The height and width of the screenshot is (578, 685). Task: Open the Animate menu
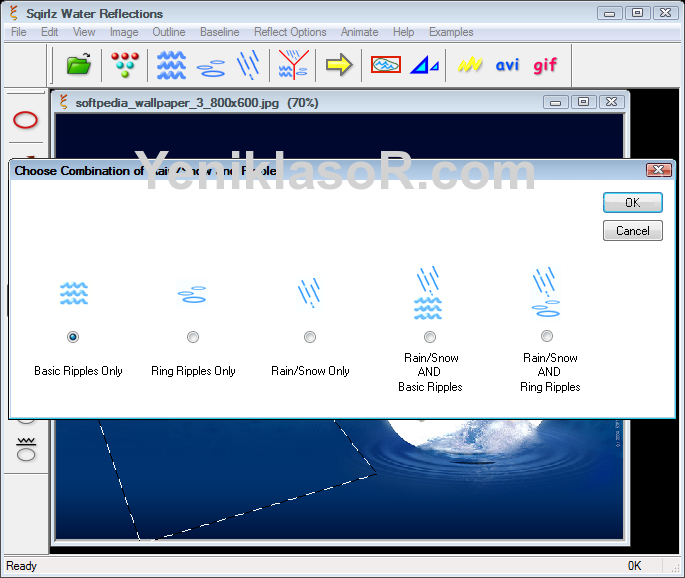(359, 32)
